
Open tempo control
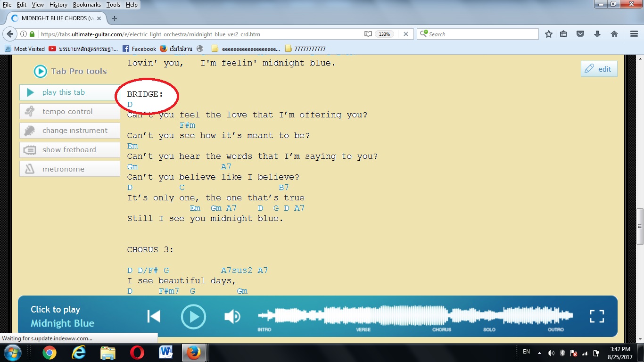tap(70, 112)
